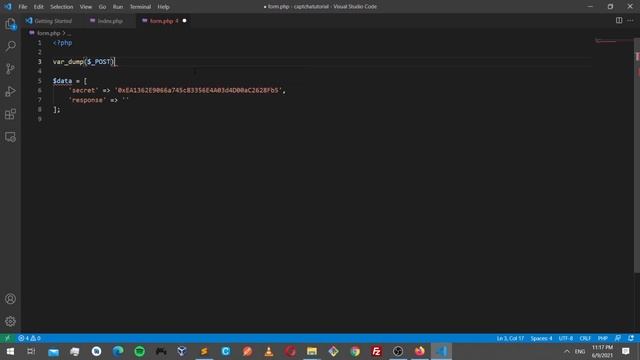Open notifications bell in status bar
This screenshot has height=360, width=640.
(631, 338)
